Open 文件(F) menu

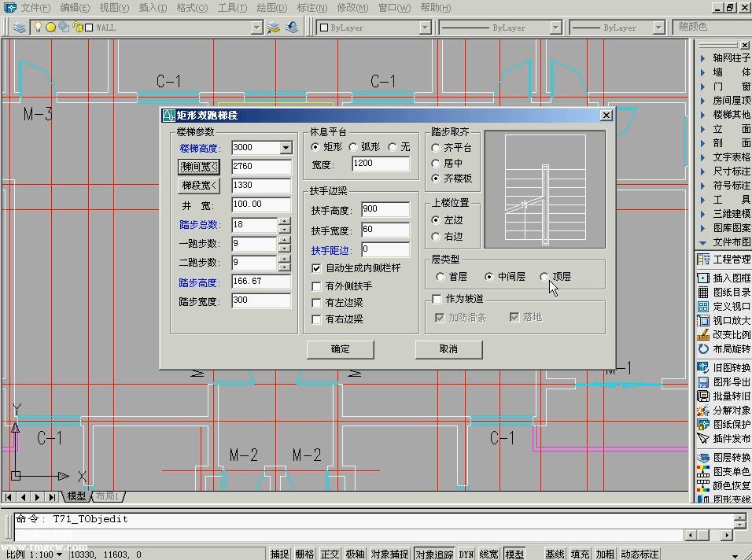[35, 8]
